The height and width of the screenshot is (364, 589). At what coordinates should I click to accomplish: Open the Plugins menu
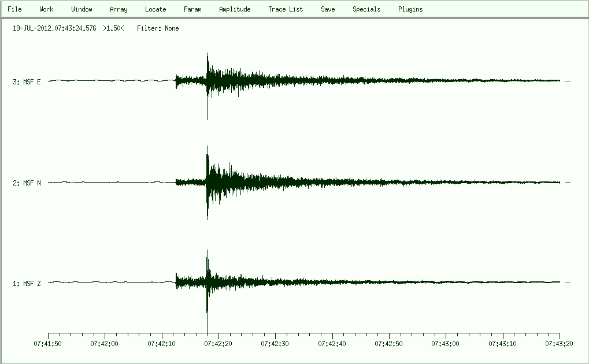tap(410, 9)
